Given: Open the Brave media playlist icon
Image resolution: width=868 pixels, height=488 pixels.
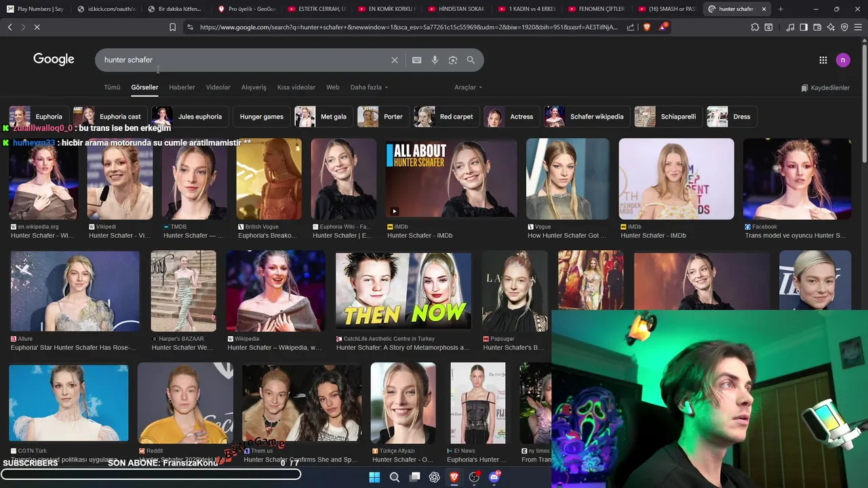Looking at the screenshot, I should [x=790, y=27].
